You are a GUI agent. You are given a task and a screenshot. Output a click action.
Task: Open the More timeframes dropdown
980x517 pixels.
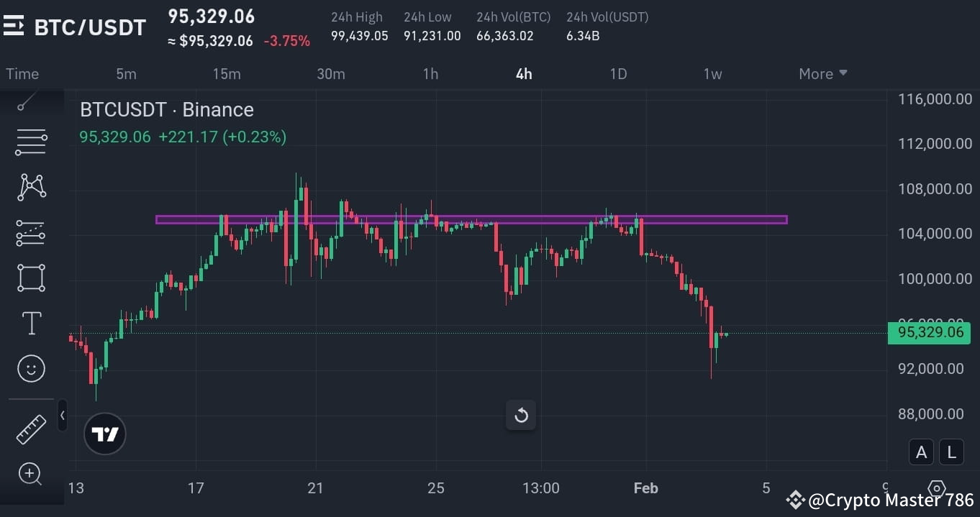point(822,73)
